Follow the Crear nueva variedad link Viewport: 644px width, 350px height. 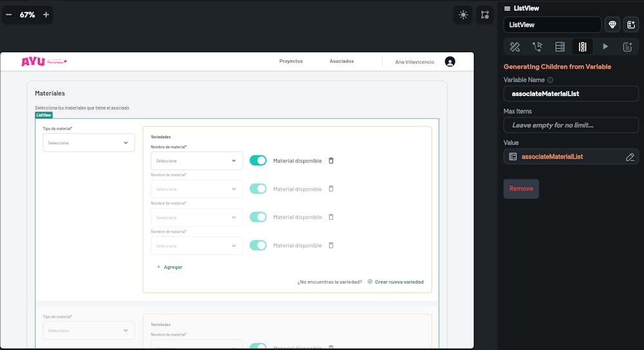click(x=399, y=282)
